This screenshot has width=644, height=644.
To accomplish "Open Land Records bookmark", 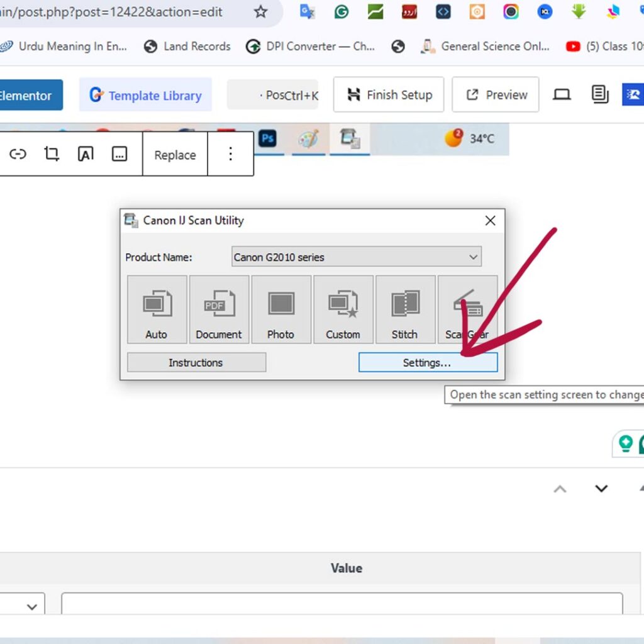I will pos(187,47).
